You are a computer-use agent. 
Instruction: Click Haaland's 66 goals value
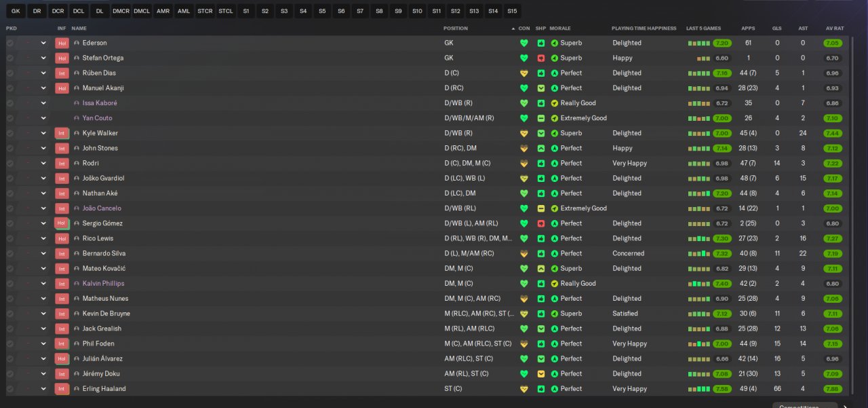pos(776,389)
